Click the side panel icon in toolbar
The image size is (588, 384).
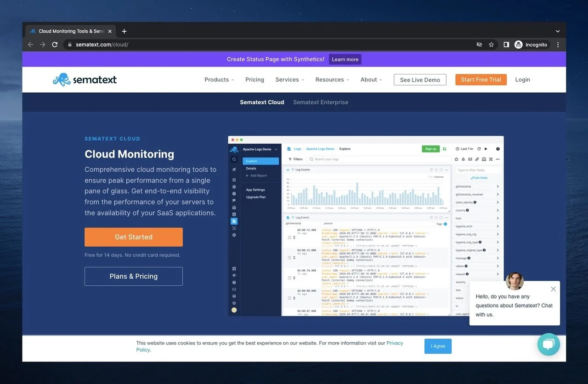pyautogui.click(x=506, y=45)
